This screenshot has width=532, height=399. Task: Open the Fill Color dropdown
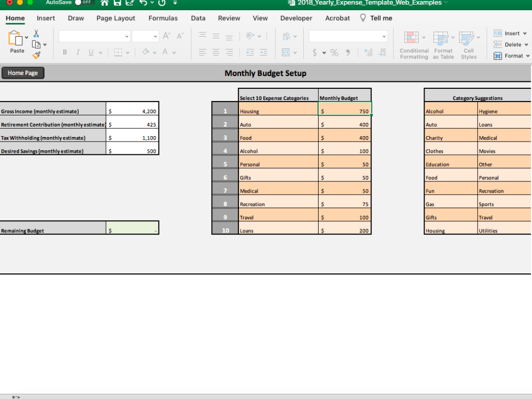pos(154,52)
